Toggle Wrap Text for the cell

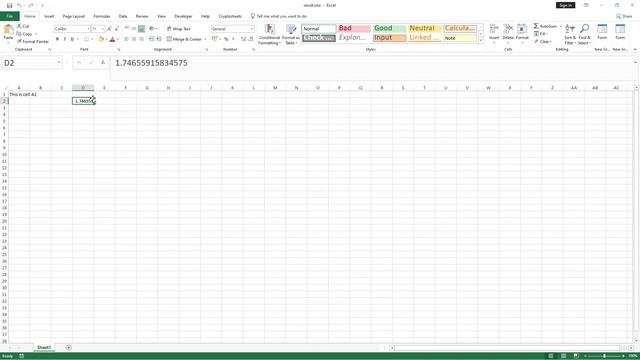178,29
